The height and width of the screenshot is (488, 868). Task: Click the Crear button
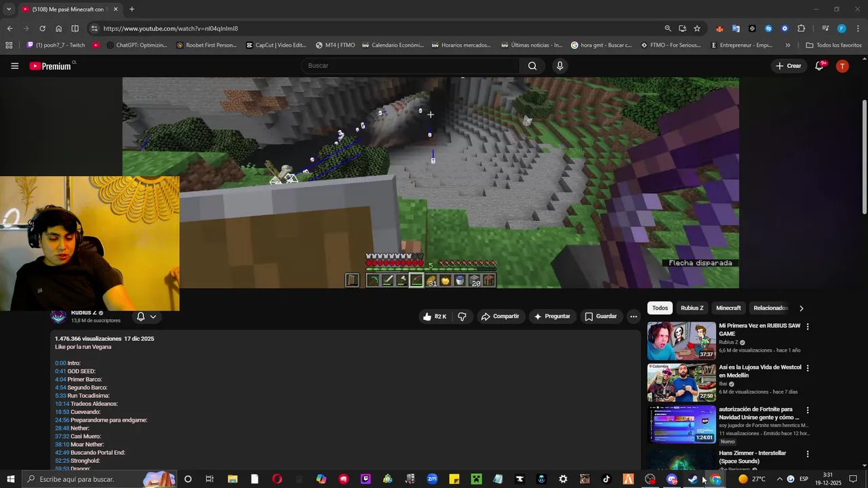click(789, 66)
